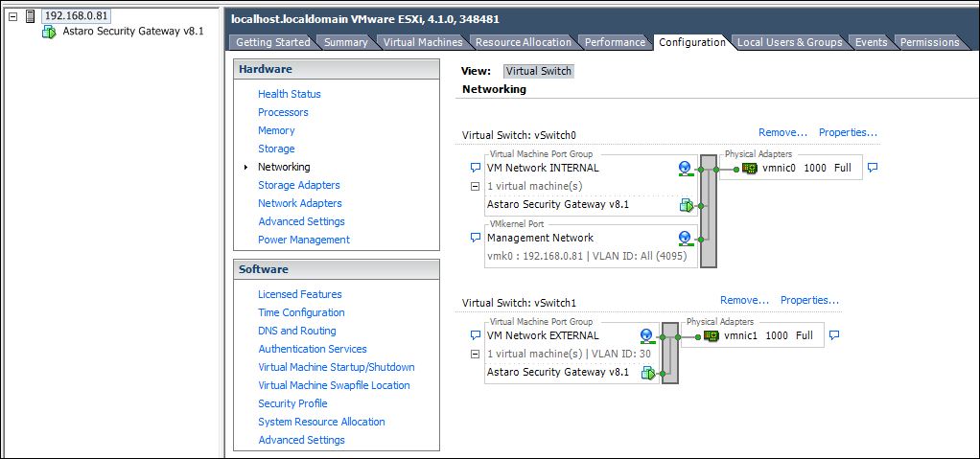This screenshot has width=980, height=459.
Task: Open Storage Adapters hardware settings
Action: point(298,185)
